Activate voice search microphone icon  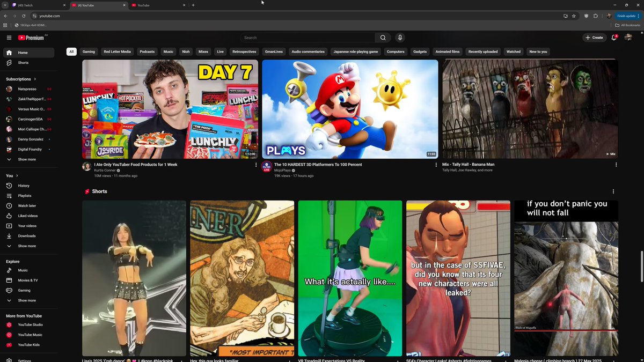[400, 38]
